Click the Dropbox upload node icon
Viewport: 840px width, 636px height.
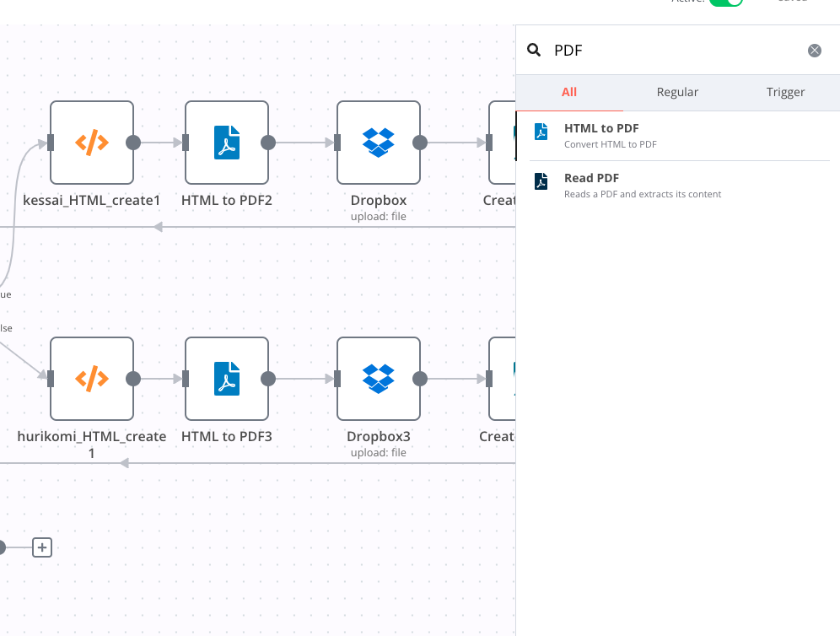coord(379,143)
